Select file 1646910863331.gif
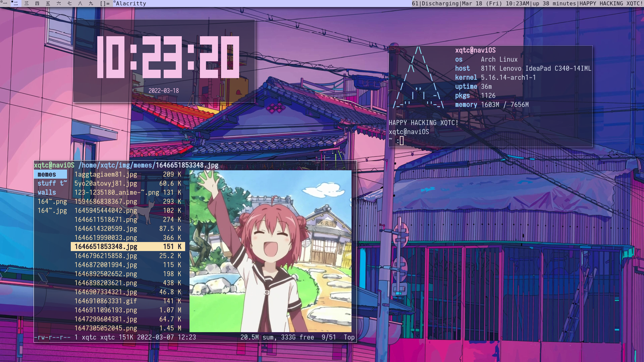644x362 pixels. point(128,301)
